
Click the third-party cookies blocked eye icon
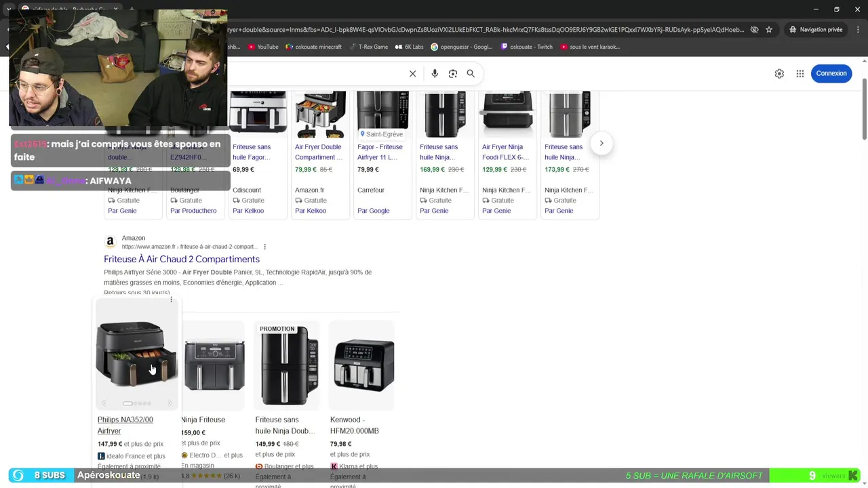(x=754, y=30)
